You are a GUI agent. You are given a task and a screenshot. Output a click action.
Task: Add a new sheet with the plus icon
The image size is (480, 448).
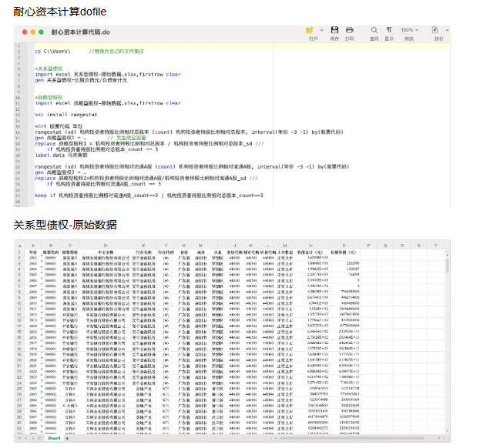(x=67, y=438)
